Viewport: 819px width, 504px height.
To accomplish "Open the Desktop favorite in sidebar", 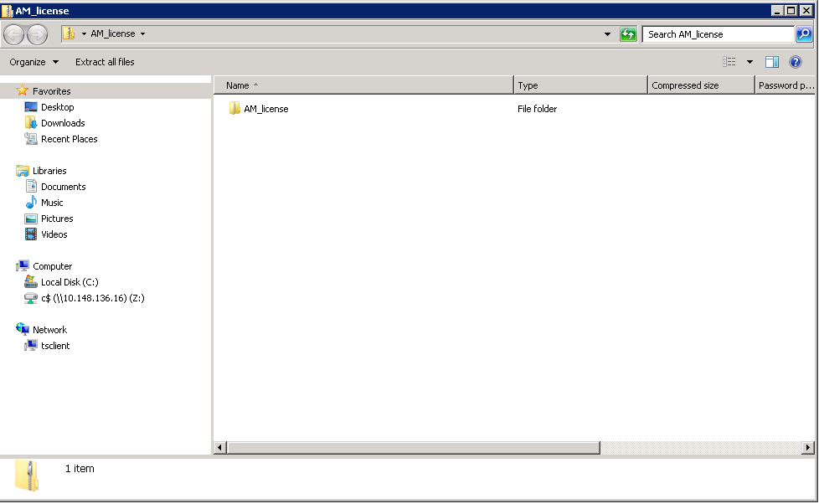I will [58, 107].
